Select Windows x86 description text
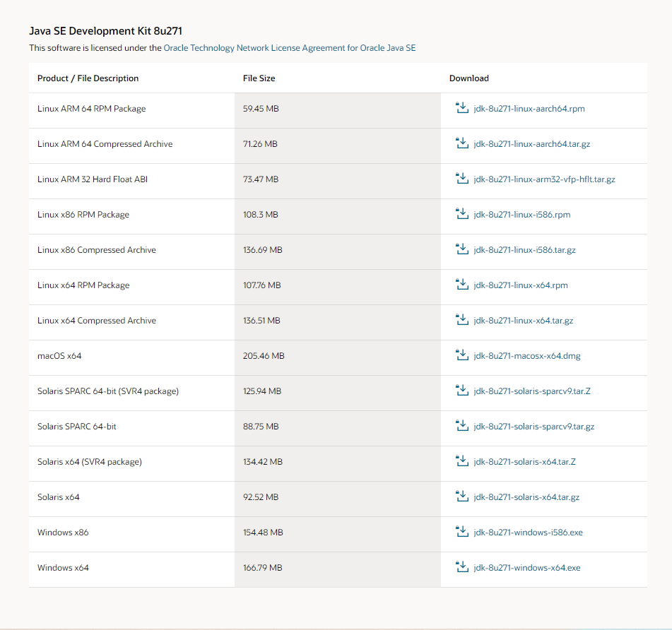The image size is (672, 630). (x=63, y=533)
